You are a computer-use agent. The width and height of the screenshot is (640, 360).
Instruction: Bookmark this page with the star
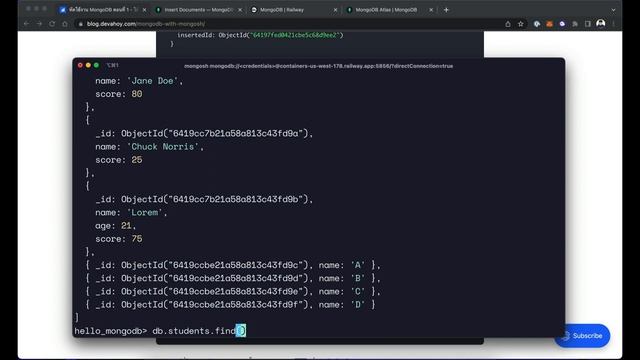[x=520, y=24]
